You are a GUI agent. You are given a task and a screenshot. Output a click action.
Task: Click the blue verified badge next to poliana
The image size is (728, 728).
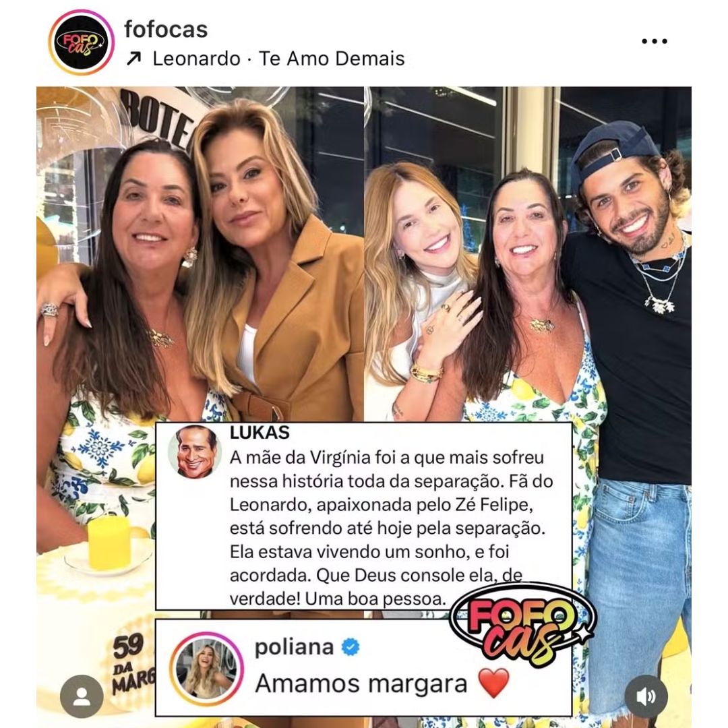pos(351,646)
